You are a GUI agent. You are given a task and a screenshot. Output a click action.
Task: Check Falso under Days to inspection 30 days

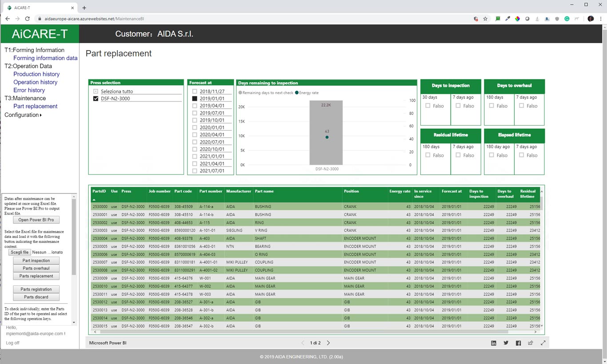[x=428, y=106]
